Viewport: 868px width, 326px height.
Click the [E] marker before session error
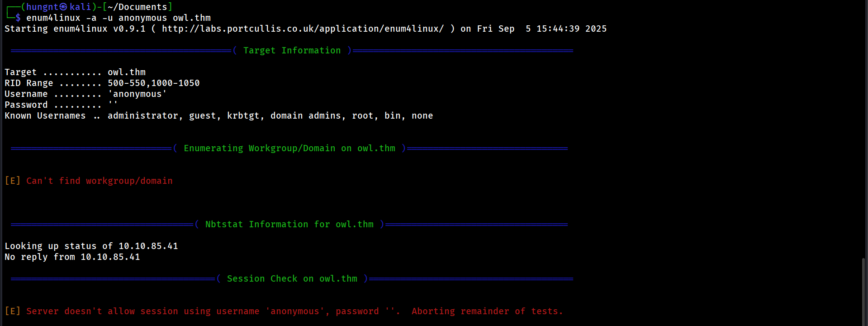click(x=12, y=311)
